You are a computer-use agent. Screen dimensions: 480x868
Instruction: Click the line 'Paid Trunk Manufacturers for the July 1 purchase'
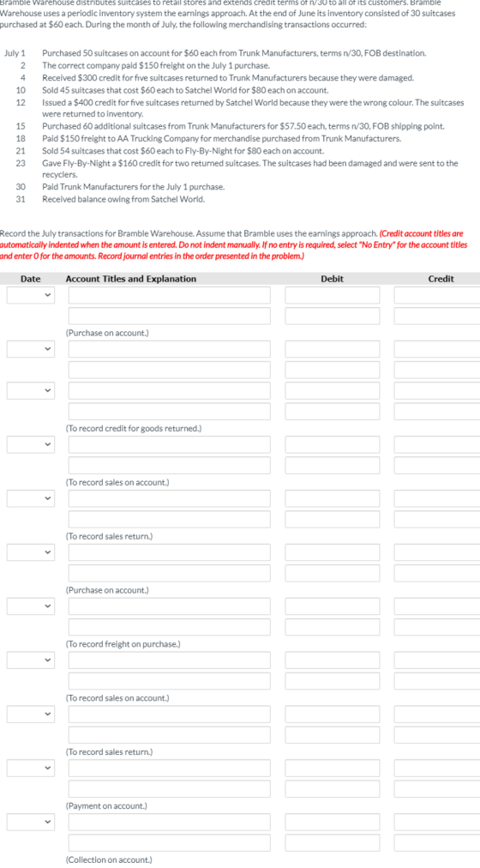133,188
